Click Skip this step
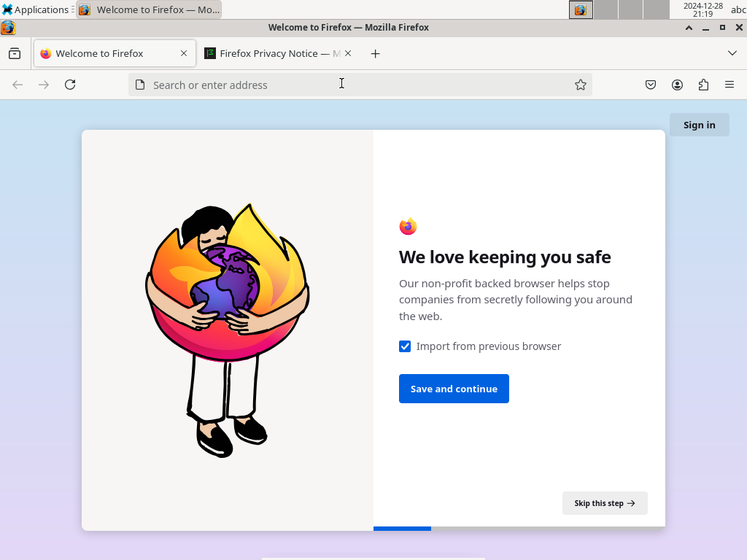Image resolution: width=747 pixels, height=560 pixels. [x=605, y=503]
